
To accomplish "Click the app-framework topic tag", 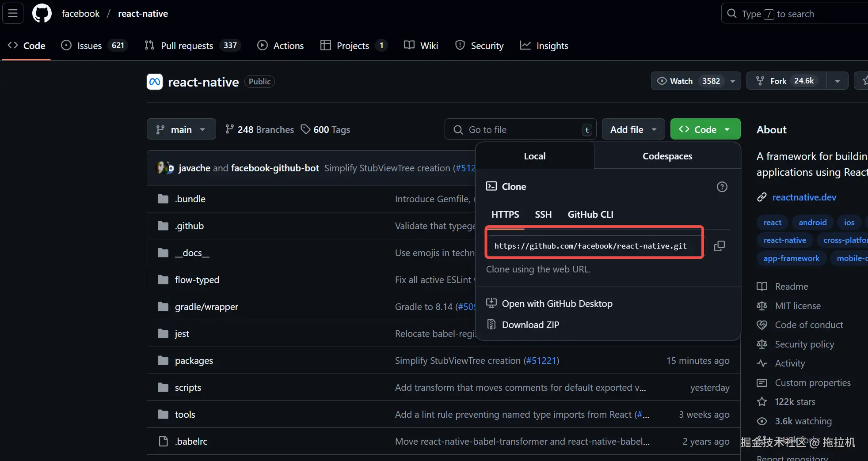I will pos(791,258).
